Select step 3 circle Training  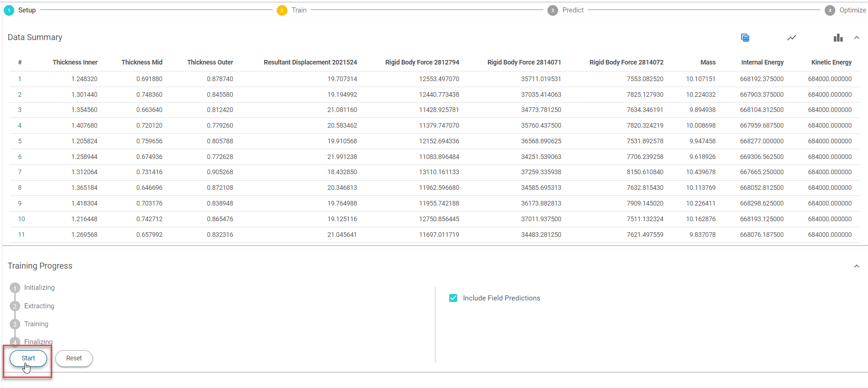click(15, 324)
